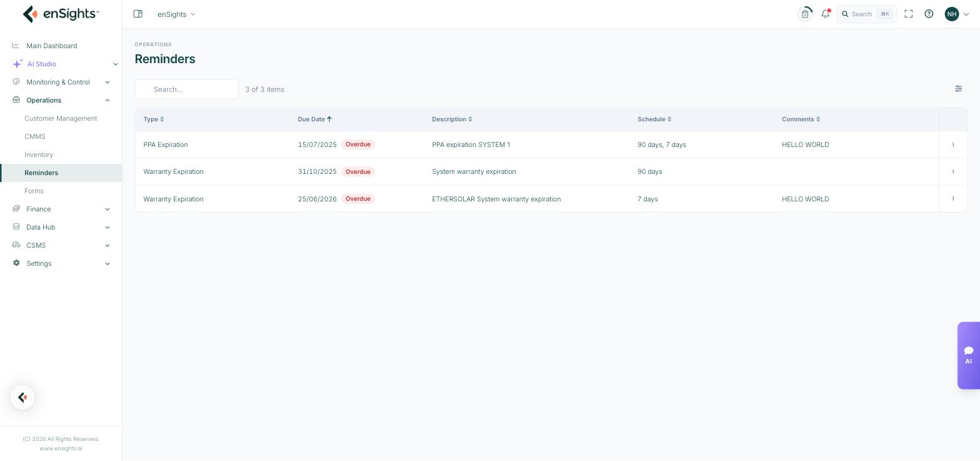Open row actions for System warranty expiration
This screenshot has height=461, width=980.
coord(953,171)
